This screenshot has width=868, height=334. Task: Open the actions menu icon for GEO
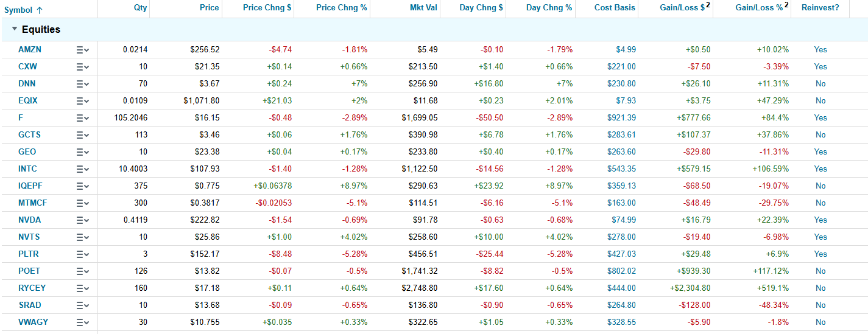coord(83,152)
